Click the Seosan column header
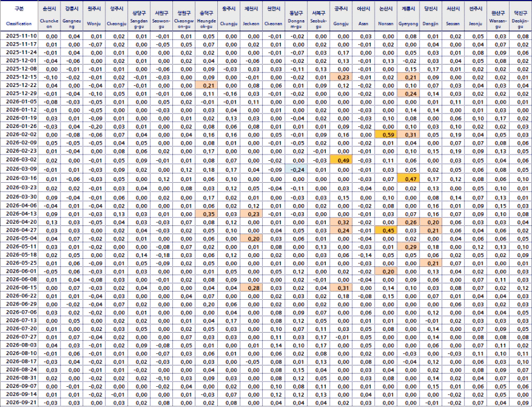The height and width of the screenshot is (407, 532). (x=453, y=16)
